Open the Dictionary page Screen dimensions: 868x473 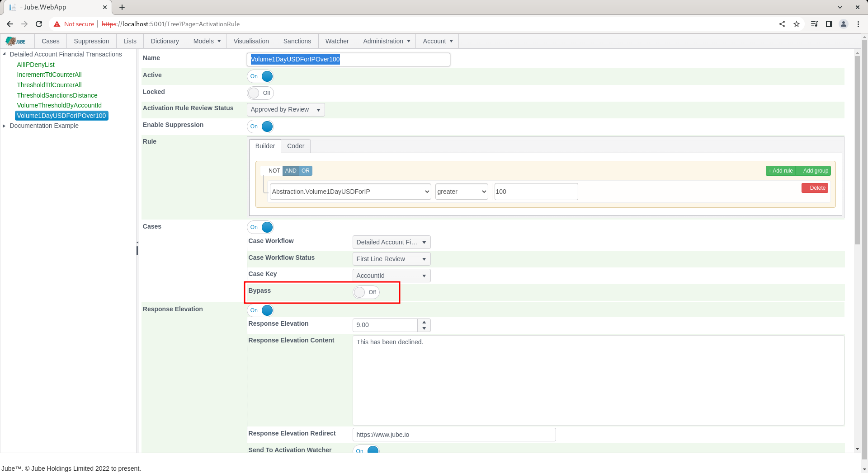click(165, 41)
